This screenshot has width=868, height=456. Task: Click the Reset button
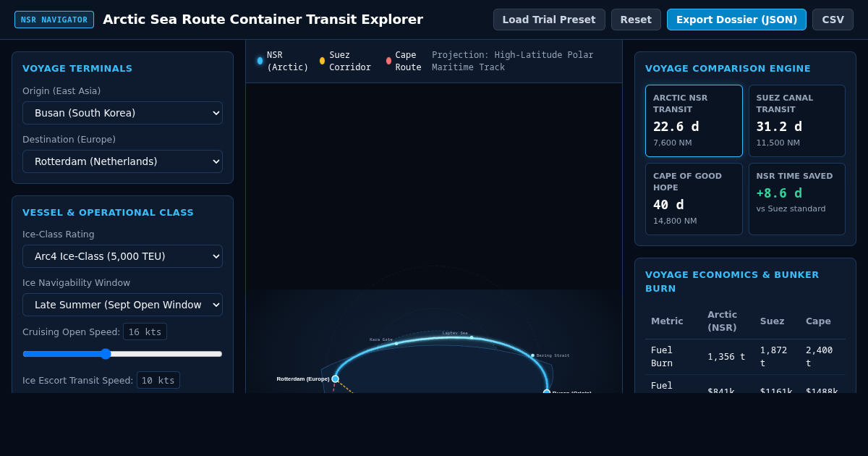point(636,20)
